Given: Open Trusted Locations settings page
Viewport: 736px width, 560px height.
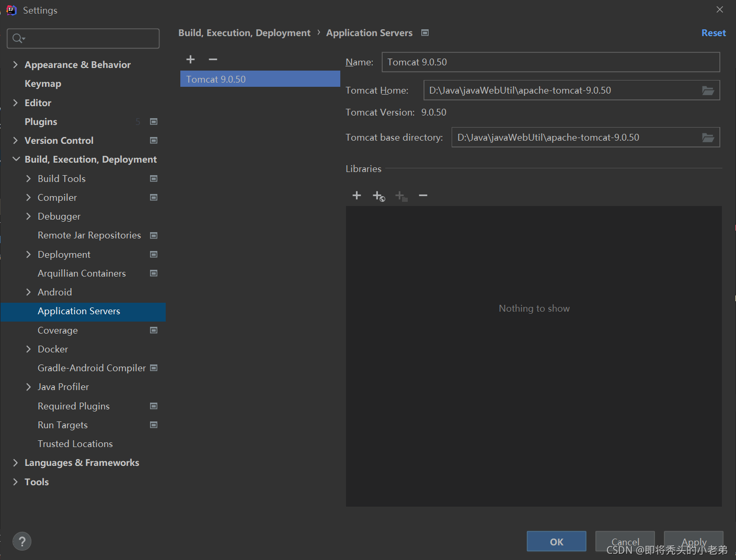Looking at the screenshot, I should (x=75, y=444).
